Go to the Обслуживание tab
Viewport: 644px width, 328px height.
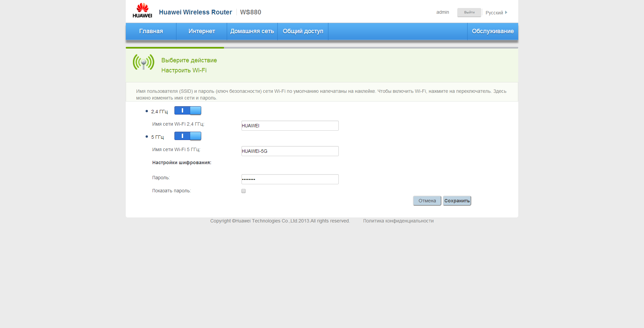click(493, 31)
